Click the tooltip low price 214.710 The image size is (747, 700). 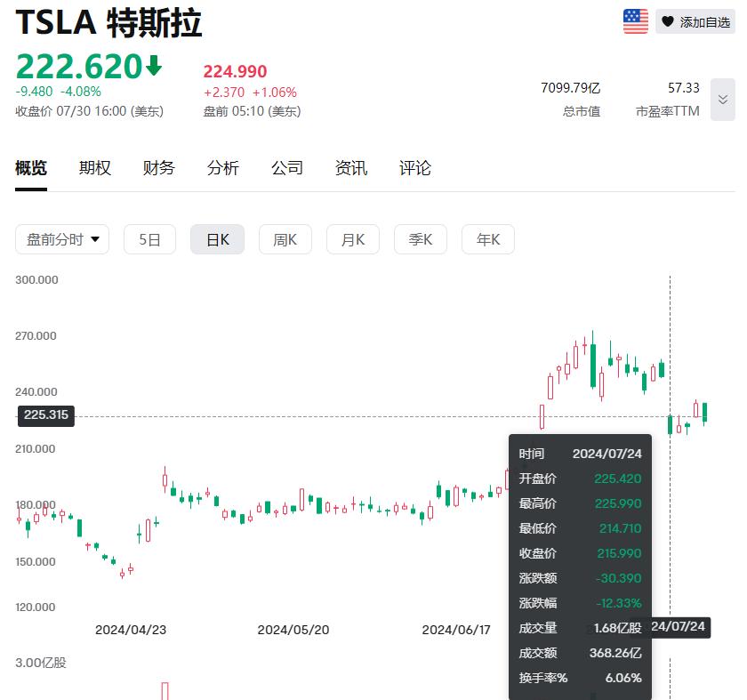point(621,528)
